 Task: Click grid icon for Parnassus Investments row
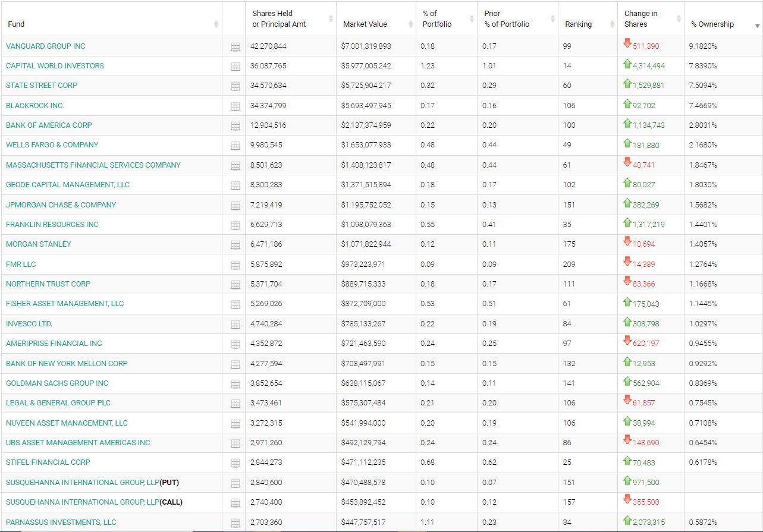tap(235, 523)
